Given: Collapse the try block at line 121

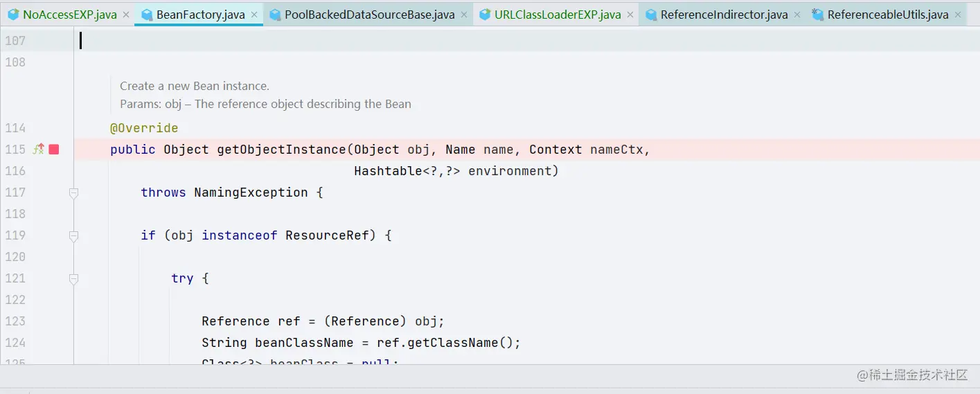Looking at the screenshot, I should tap(73, 279).
